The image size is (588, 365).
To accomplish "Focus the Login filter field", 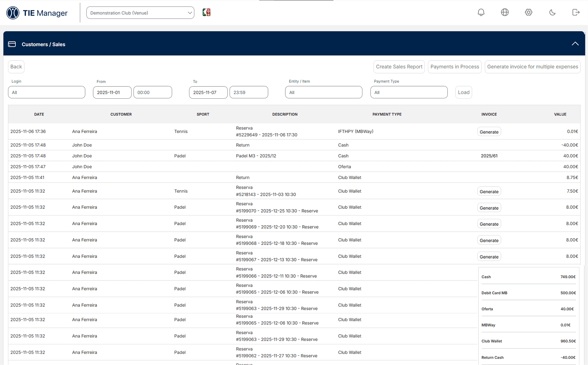I will [47, 92].
